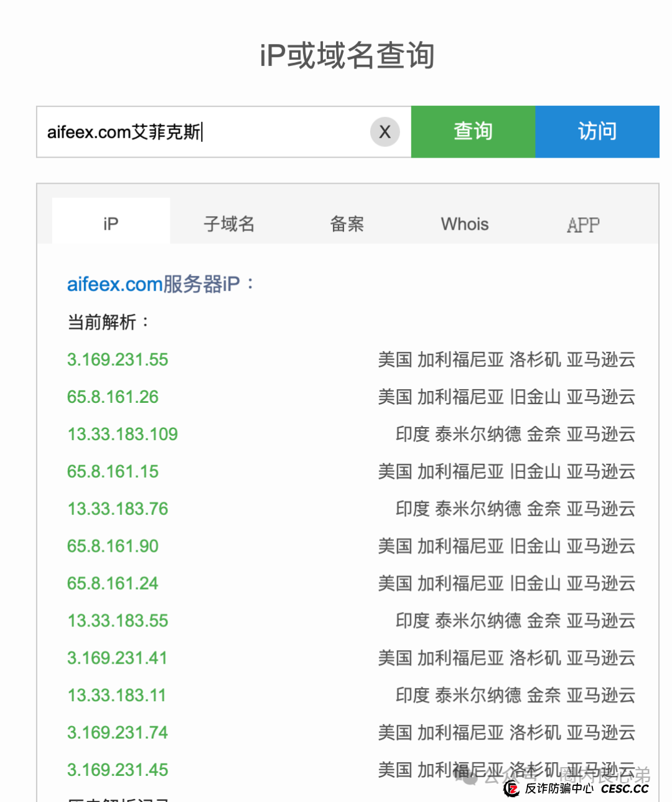Open the 备案 registration tab
Viewport: 672px width, 802px height.
click(x=347, y=224)
